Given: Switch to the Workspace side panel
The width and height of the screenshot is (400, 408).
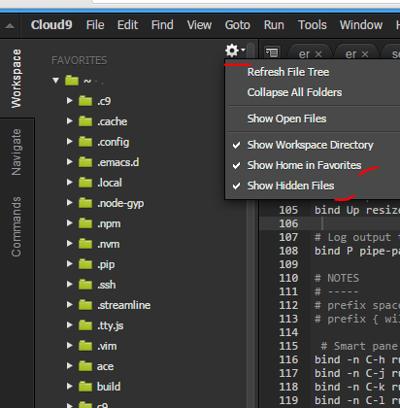Looking at the screenshot, I should [x=16, y=79].
